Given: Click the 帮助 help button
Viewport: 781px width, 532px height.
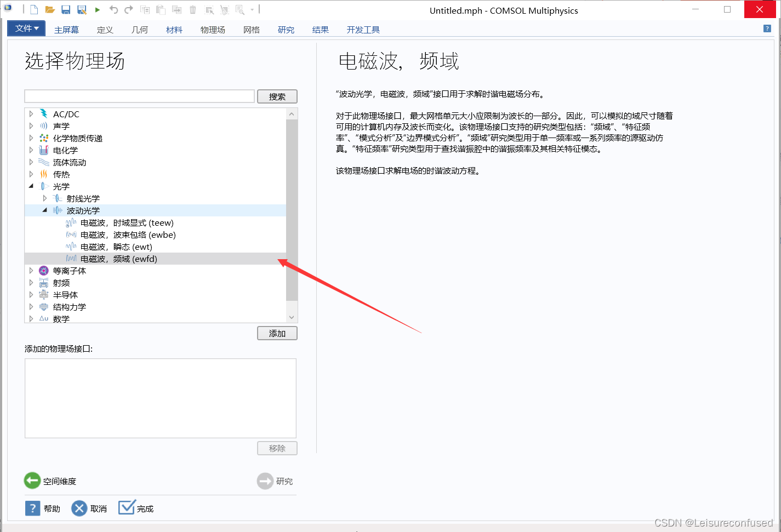Looking at the screenshot, I should [x=43, y=508].
